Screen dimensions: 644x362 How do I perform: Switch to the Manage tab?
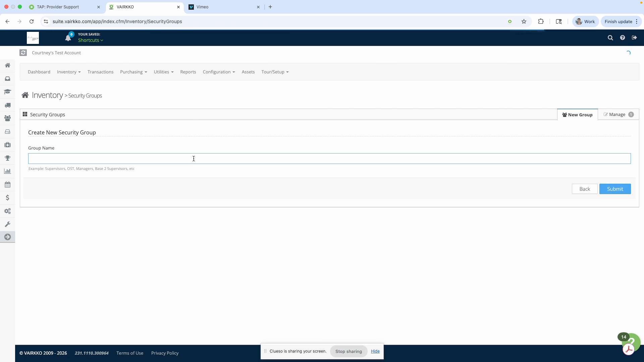[x=619, y=115]
